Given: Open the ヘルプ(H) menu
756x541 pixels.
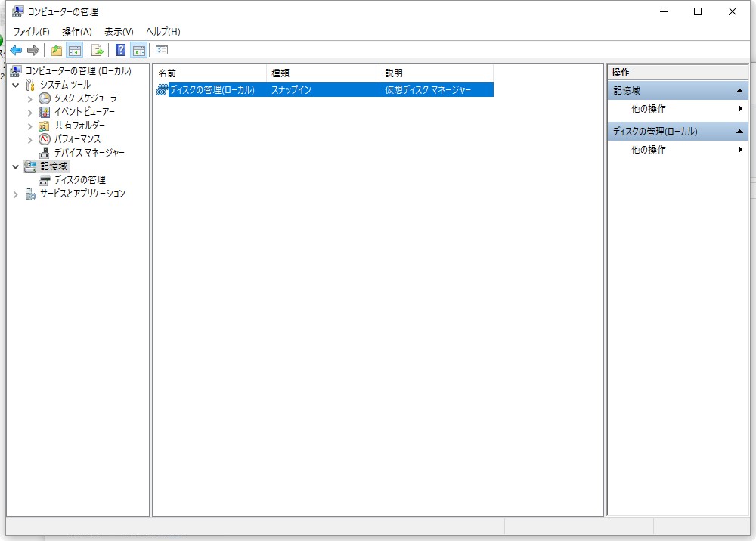Looking at the screenshot, I should click(163, 31).
